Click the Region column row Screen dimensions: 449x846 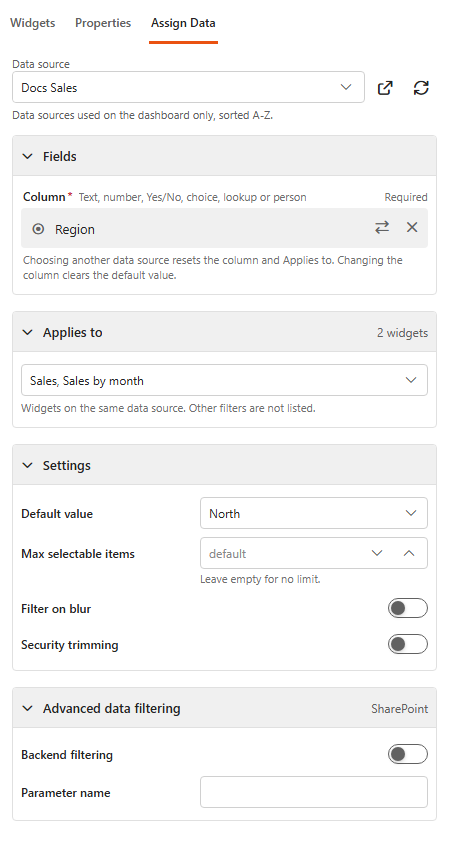224,228
